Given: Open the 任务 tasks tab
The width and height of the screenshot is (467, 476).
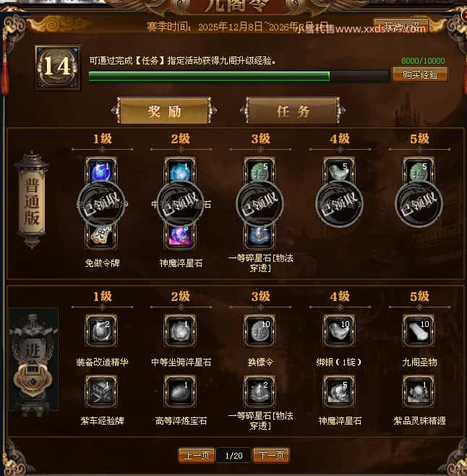Looking at the screenshot, I should [x=293, y=111].
